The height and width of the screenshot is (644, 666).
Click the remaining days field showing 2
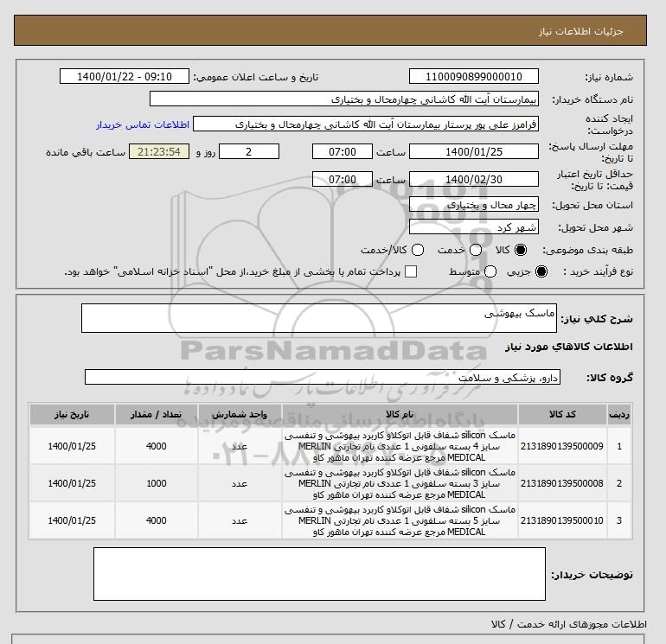(x=249, y=151)
